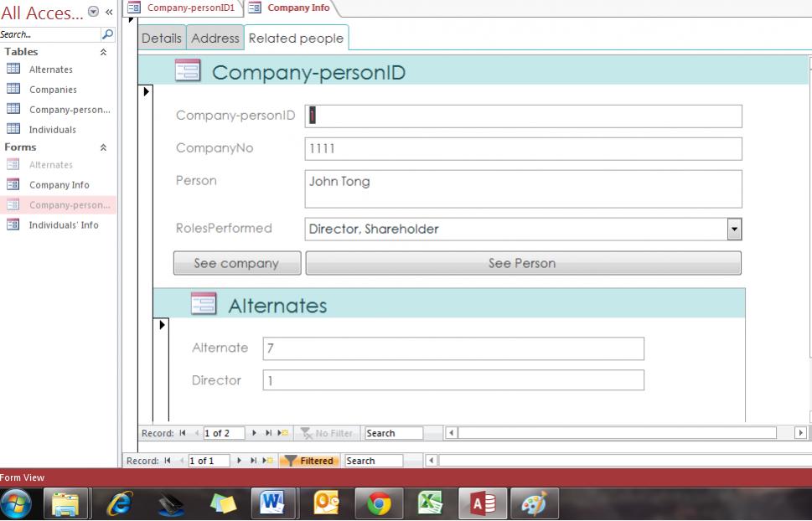Open the Windows Start menu
This screenshot has height=521, width=812.
click(x=16, y=504)
